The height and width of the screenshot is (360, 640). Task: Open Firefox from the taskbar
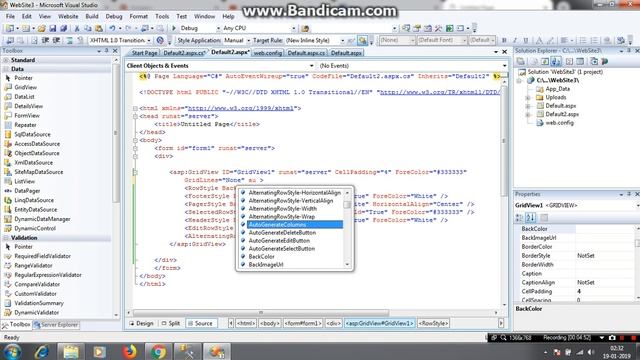tap(129, 351)
